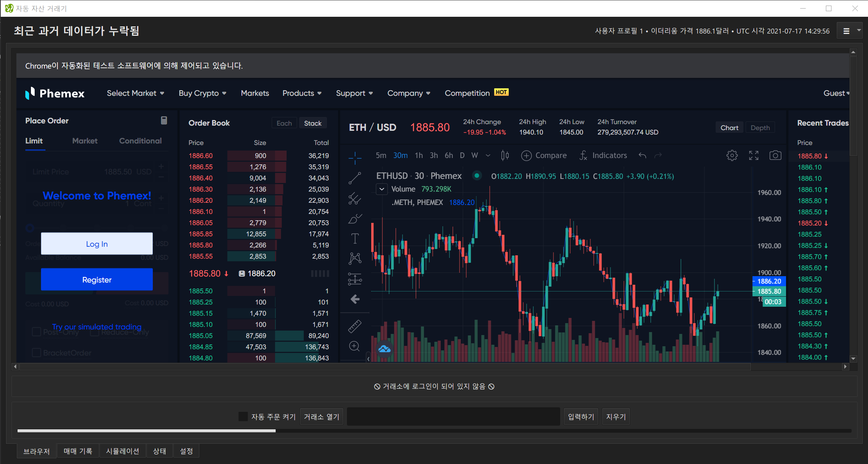Select the Market order tab

(x=85, y=141)
